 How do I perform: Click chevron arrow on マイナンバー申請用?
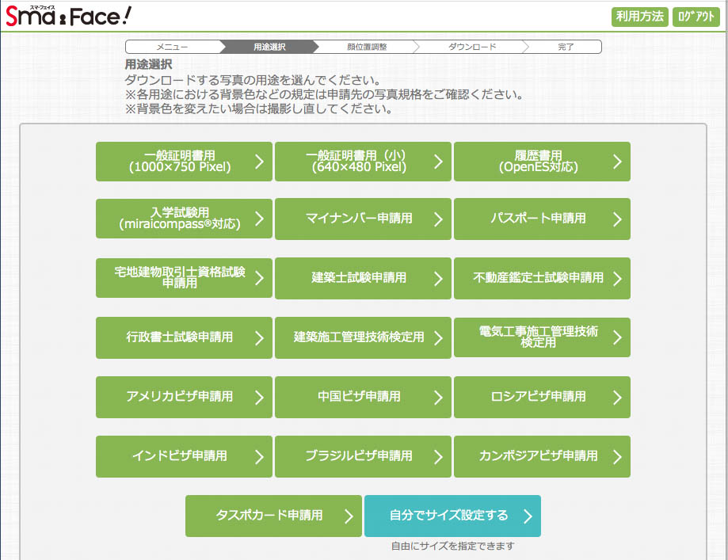[438, 219]
